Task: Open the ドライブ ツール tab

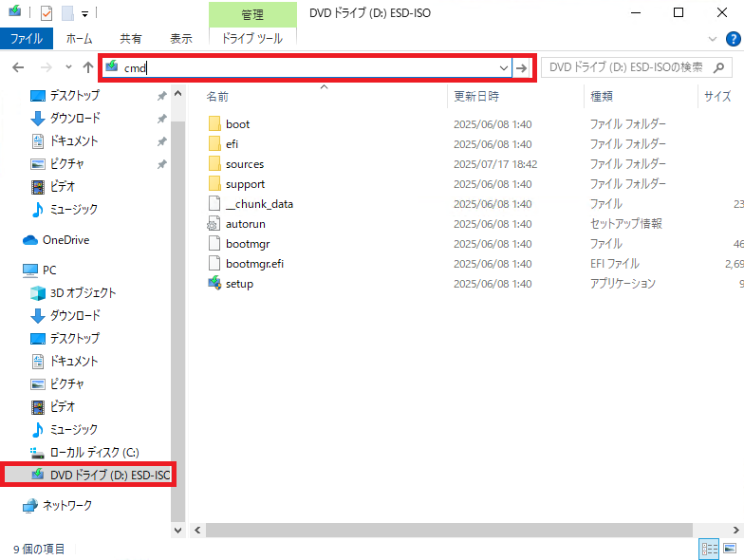Action: point(252,38)
